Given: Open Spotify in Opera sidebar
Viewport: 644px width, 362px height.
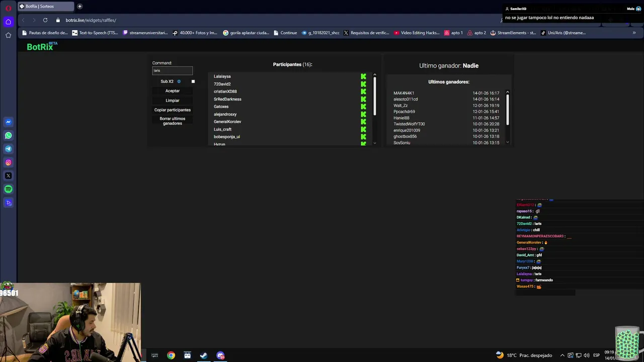Looking at the screenshot, I should click(x=8, y=189).
